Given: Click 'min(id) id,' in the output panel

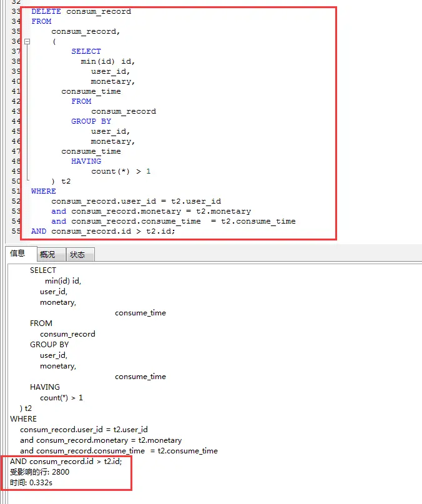Looking at the screenshot, I should 63,281.
